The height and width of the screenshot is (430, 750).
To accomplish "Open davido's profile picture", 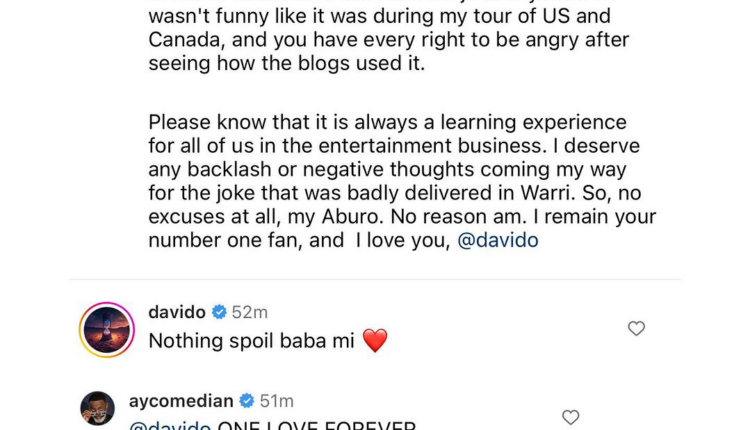I will point(105,327).
